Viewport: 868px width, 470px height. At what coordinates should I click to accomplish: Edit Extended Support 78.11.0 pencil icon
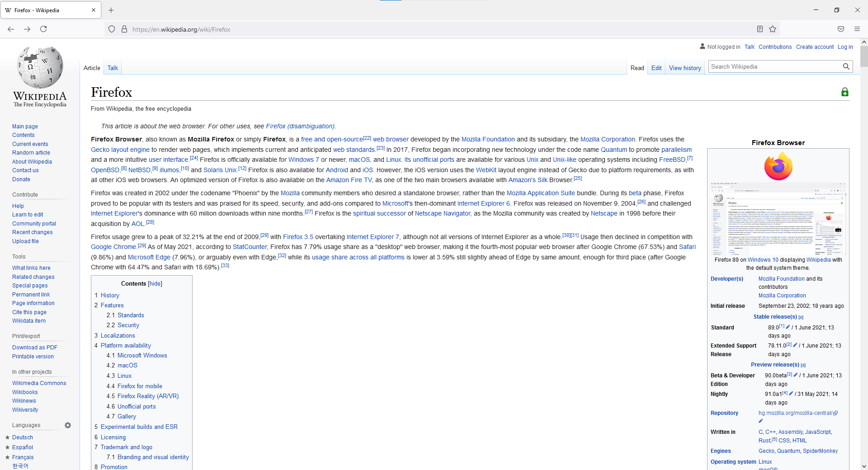tap(795, 345)
